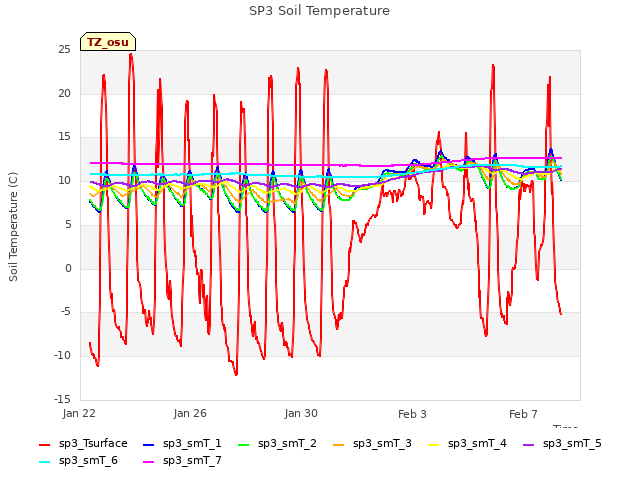640x480 pixels.
Task: Click the TZ_osu annotation label
Action: click(x=108, y=42)
